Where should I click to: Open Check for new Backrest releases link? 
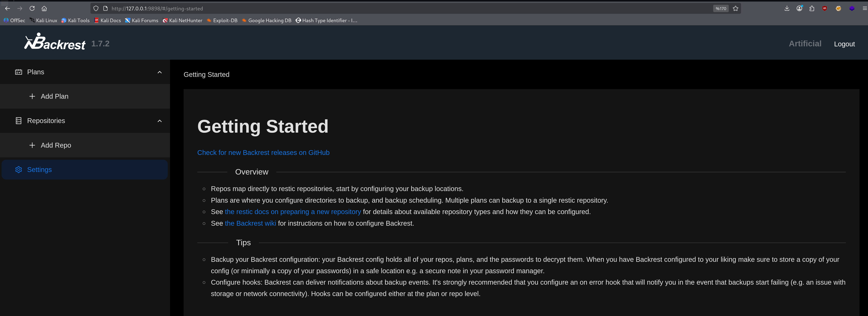(x=263, y=153)
